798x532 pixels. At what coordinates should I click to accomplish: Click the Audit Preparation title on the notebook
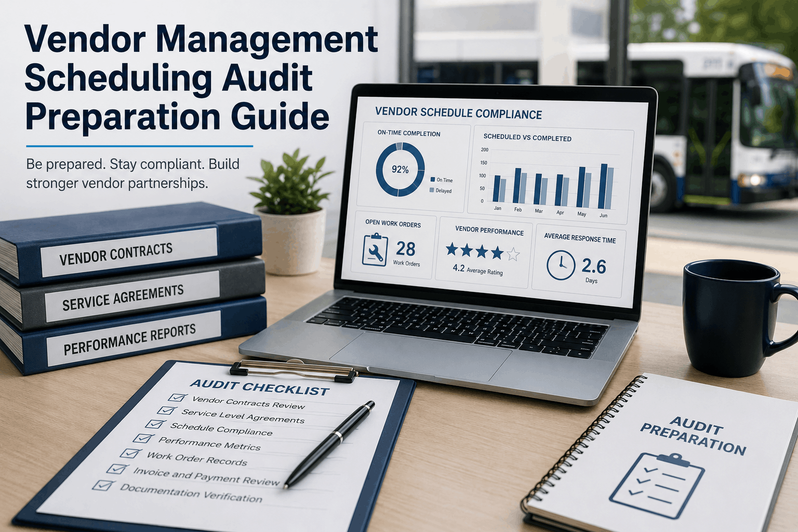694,435
